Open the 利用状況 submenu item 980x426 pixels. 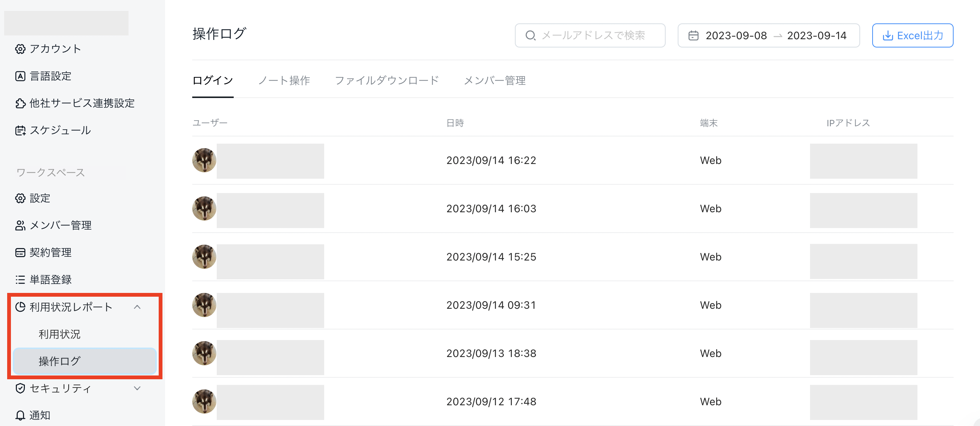[x=59, y=334]
